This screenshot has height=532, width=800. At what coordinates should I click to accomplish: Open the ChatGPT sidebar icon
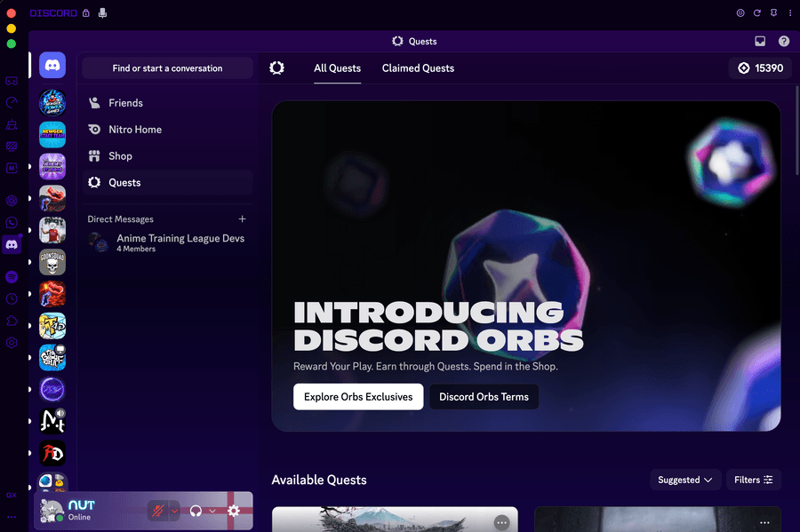(12, 200)
